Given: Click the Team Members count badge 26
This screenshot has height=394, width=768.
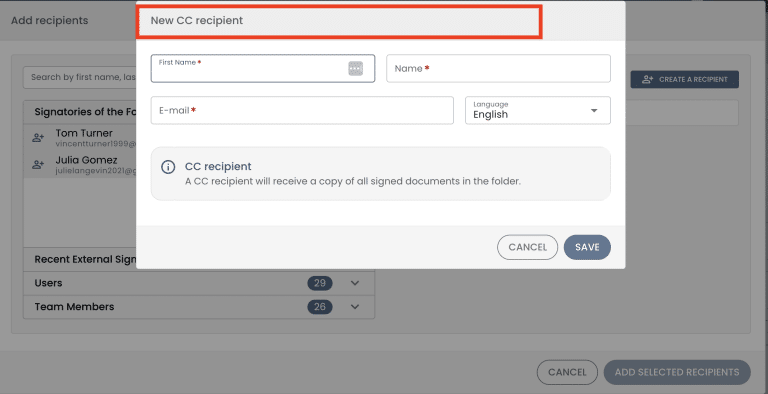Looking at the screenshot, I should click(320, 307).
